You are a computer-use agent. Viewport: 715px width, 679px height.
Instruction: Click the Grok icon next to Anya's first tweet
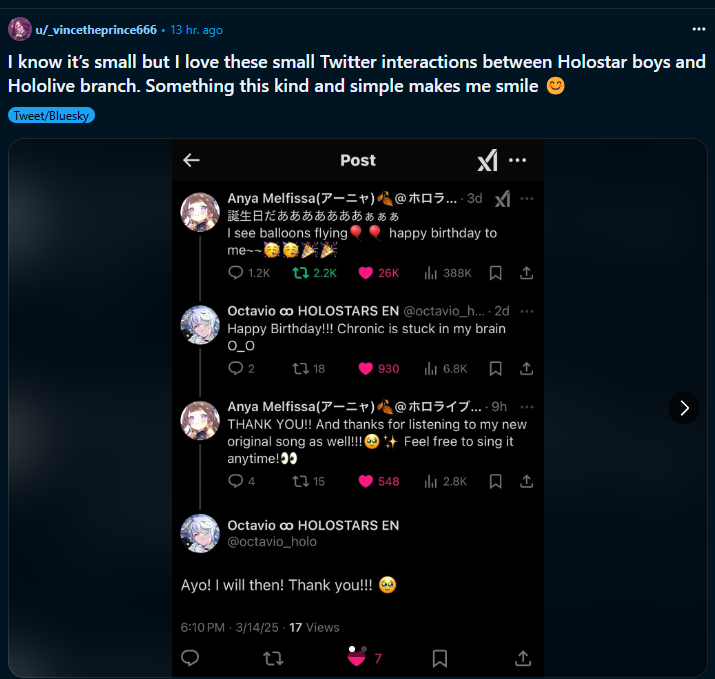(x=503, y=199)
